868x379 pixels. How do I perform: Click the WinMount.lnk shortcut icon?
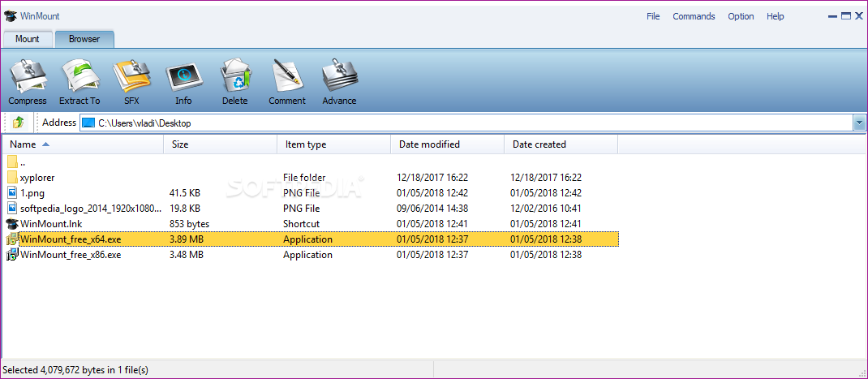coord(12,224)
